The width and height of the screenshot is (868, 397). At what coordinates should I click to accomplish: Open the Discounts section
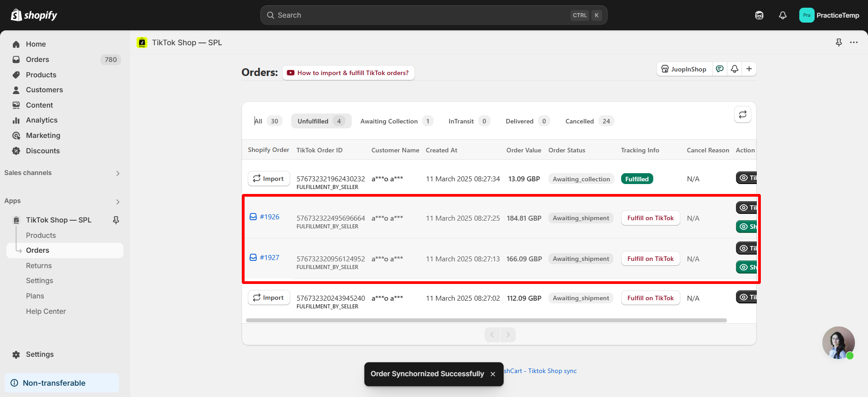42,151
